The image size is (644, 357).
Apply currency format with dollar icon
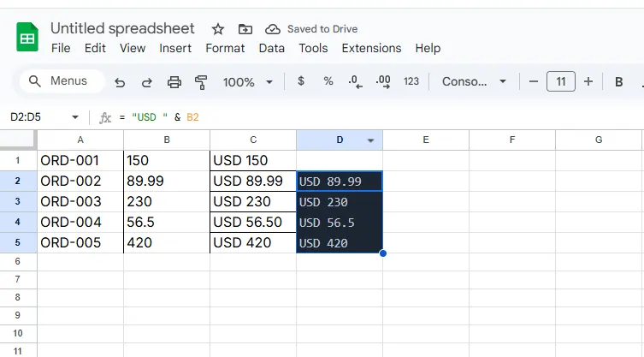coord(301,81)
